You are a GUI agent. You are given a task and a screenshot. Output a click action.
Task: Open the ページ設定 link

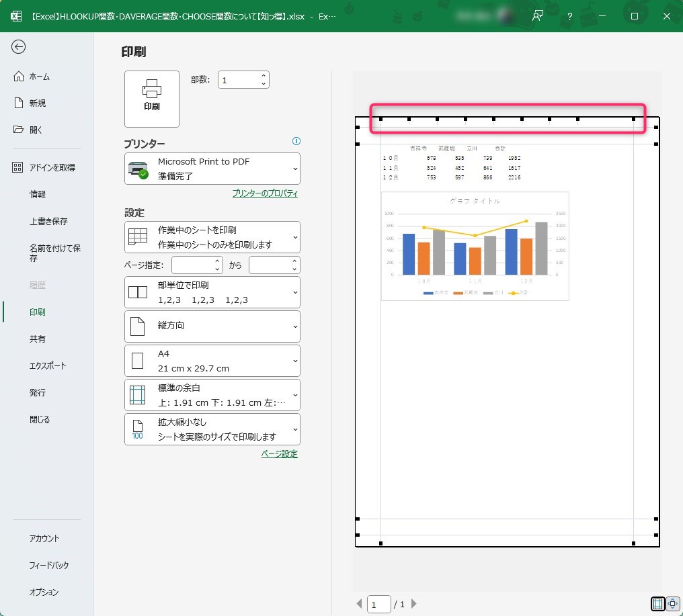(x=279, y=454)
